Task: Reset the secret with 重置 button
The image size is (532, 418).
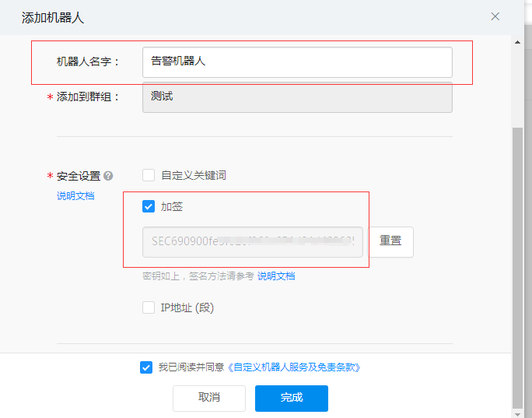Action: pyautogui.click(x=390, y=242)
